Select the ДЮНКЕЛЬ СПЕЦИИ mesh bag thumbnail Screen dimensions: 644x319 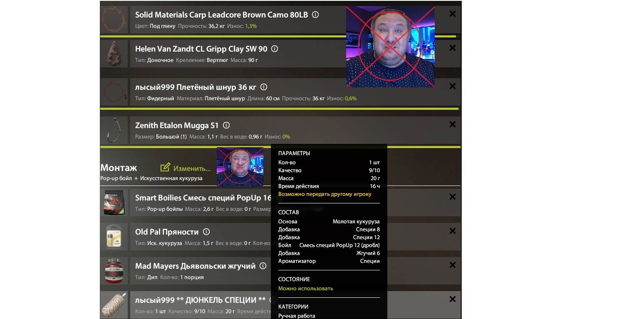pyautogui.click(x=114, y=305)
